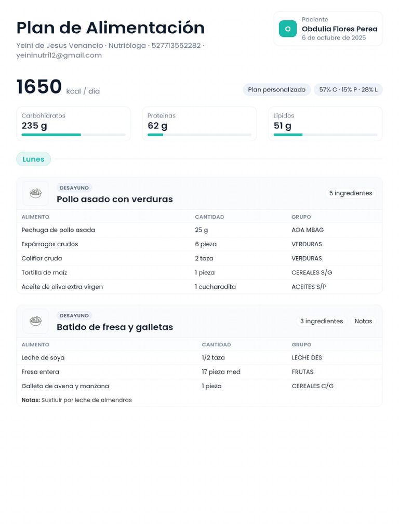Select the Lunes day tab
399x532 pixels.
point(33,159)
